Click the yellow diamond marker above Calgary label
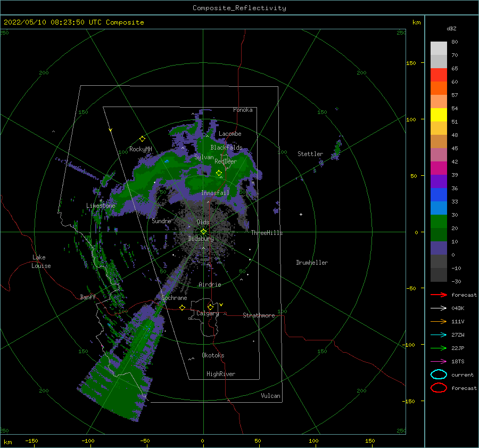Viewport: 479px width, 448px height. coord(210,307)
